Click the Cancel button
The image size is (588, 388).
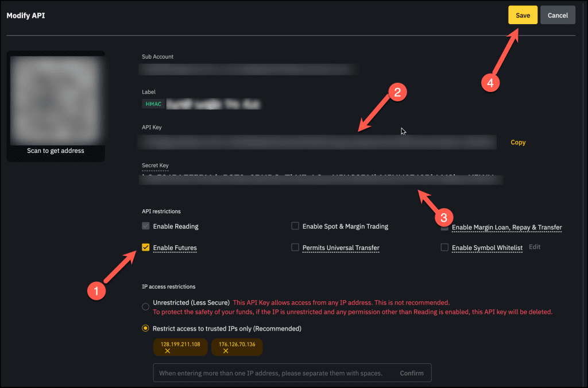point(558,16)
